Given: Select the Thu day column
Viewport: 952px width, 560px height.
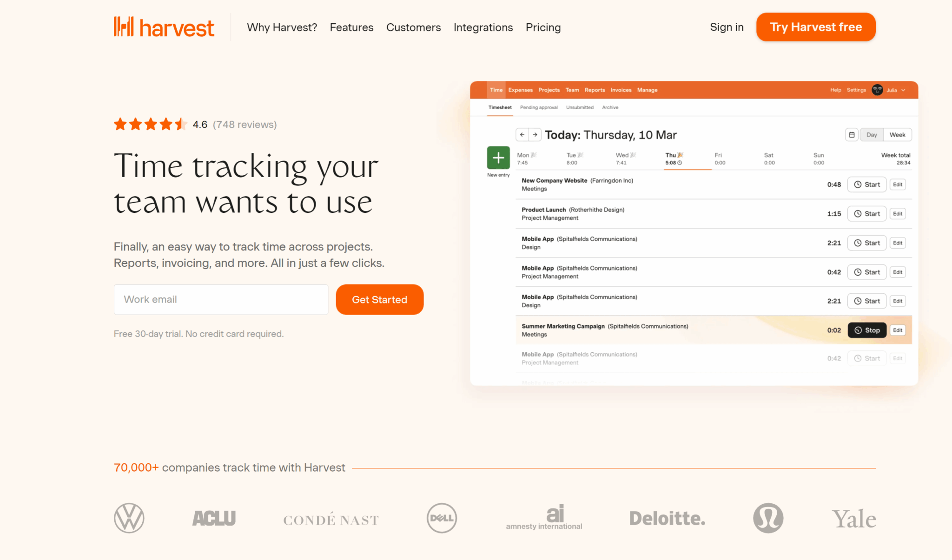Looking at the screenshot, I should click(x=688, y=158).
